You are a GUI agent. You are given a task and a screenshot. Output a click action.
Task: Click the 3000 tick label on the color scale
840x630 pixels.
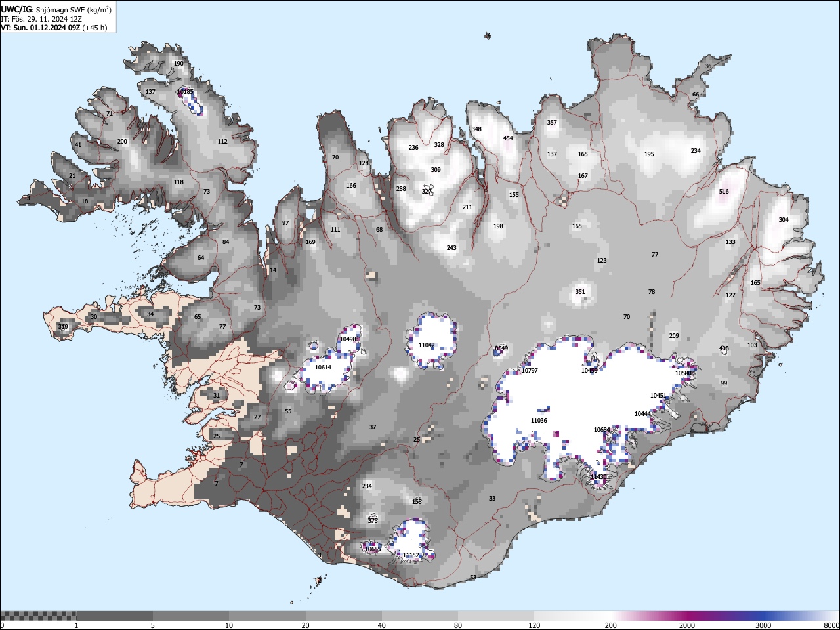pyautogui.click(x=763, y=625)
